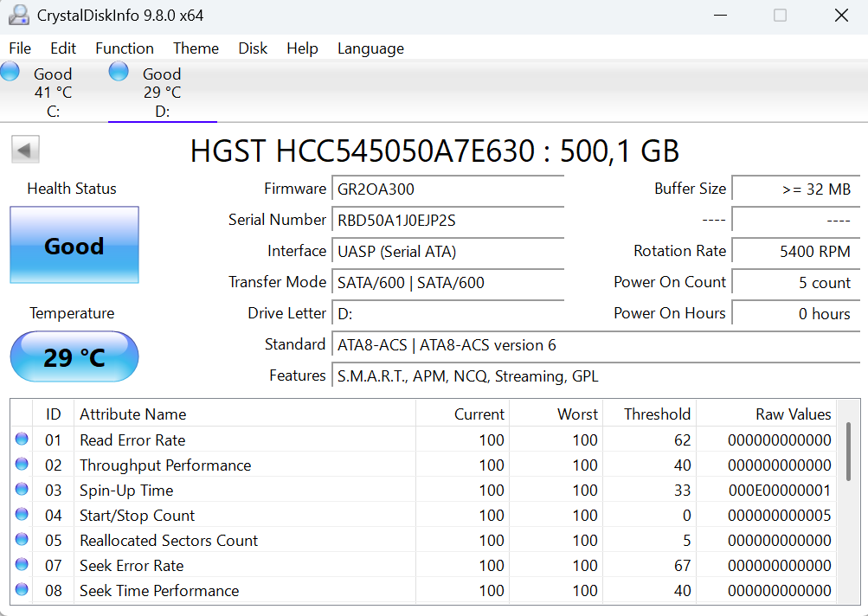Switch to the D: drive tab at 29 °C
This screenshot has height=616, width=868.
(x=162, y=92)
